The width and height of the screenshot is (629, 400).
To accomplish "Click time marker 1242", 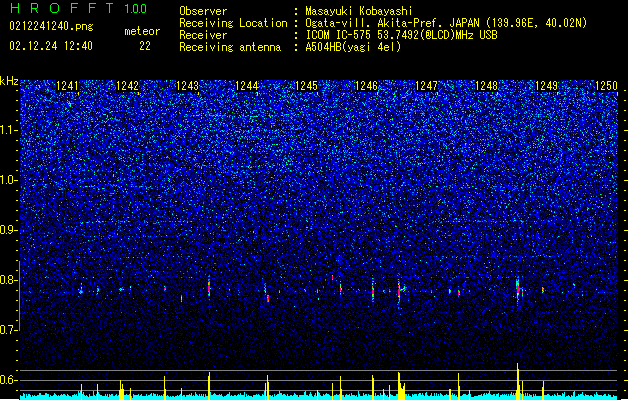I will [x=127, y=86].
